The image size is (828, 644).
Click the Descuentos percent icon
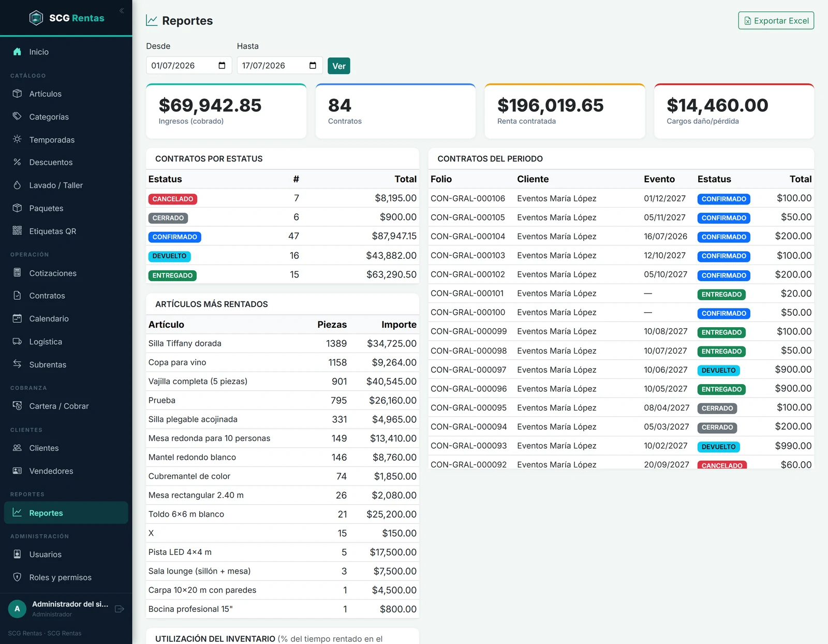(17, 162)
